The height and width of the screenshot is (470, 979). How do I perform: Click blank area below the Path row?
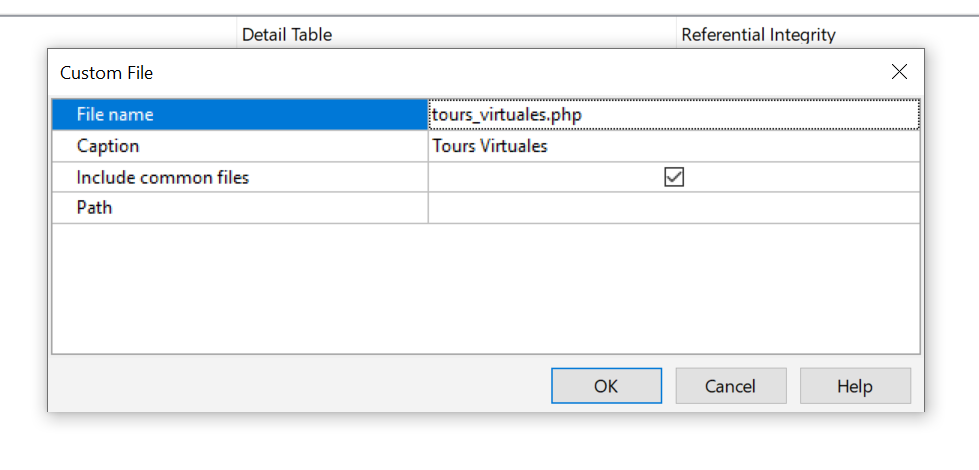click(x=485, y=288)
